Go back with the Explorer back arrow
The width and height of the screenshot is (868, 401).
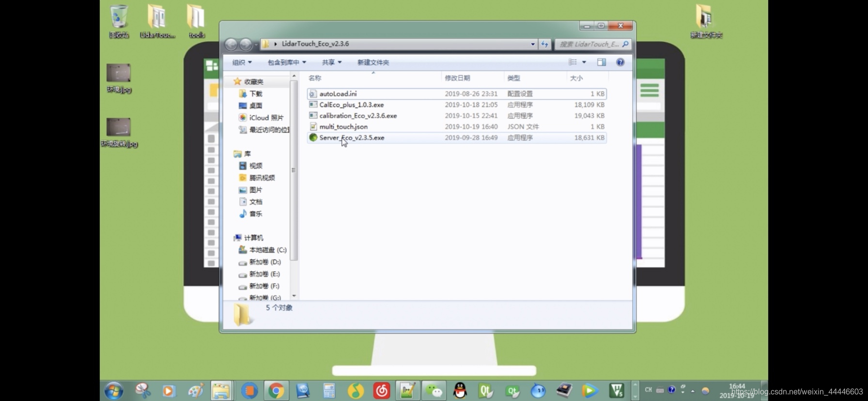(231, 45)
